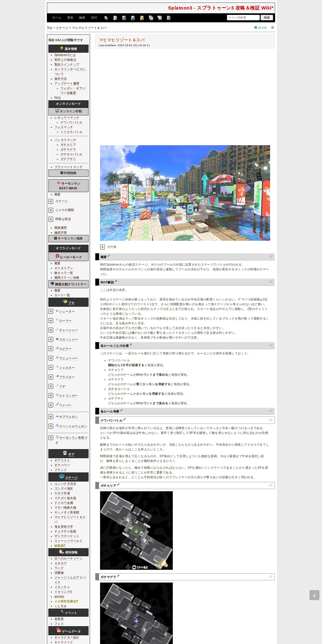Open the 新規 menu item

pyautogui.click(x=70, y=18)
